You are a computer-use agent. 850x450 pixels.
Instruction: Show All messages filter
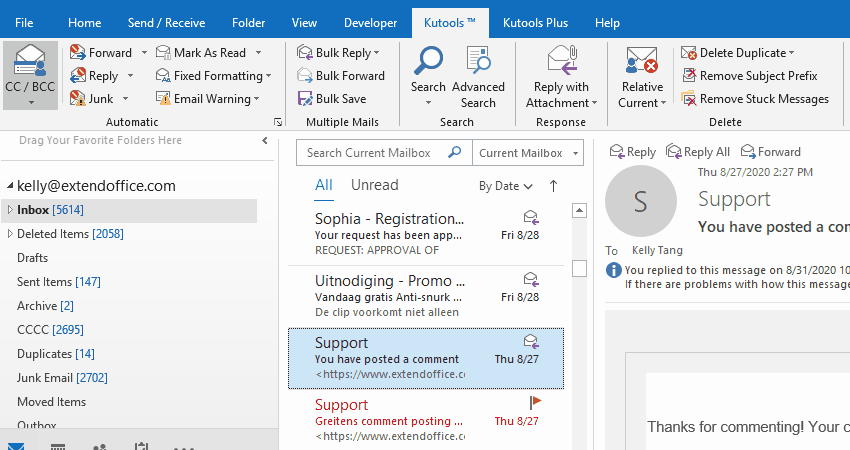324,185
